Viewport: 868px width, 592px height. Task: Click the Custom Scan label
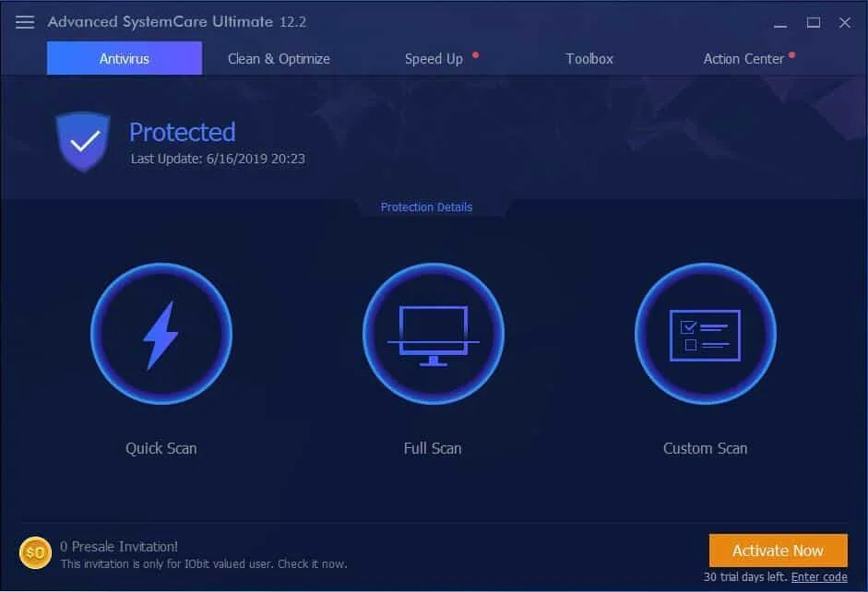point(706,448)
